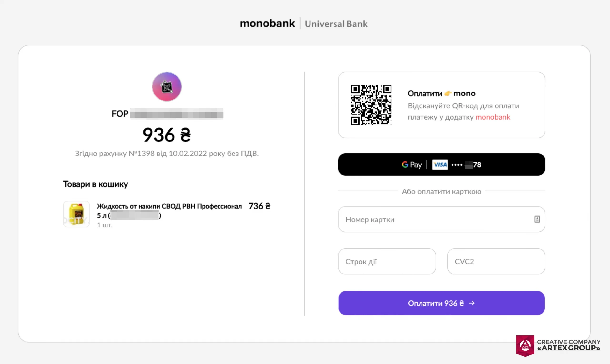Click the VISA card brand icon
Image resolution: width=610 pixels, height=364 pixels.
[440, 165]
